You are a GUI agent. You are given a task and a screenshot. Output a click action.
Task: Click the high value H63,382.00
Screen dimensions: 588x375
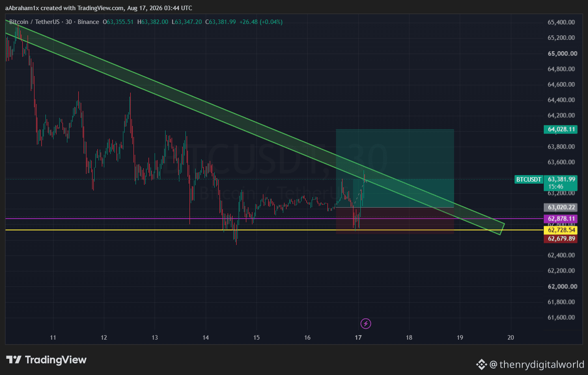tap(153, 22)
